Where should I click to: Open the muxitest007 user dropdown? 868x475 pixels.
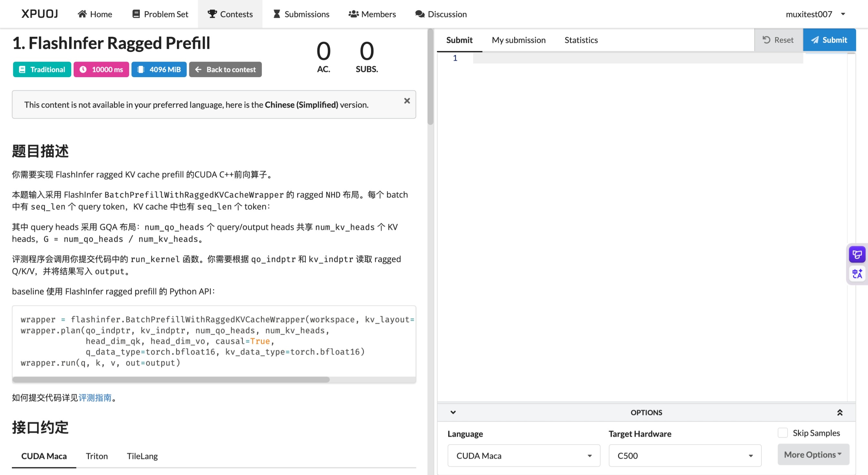point(815,14)
